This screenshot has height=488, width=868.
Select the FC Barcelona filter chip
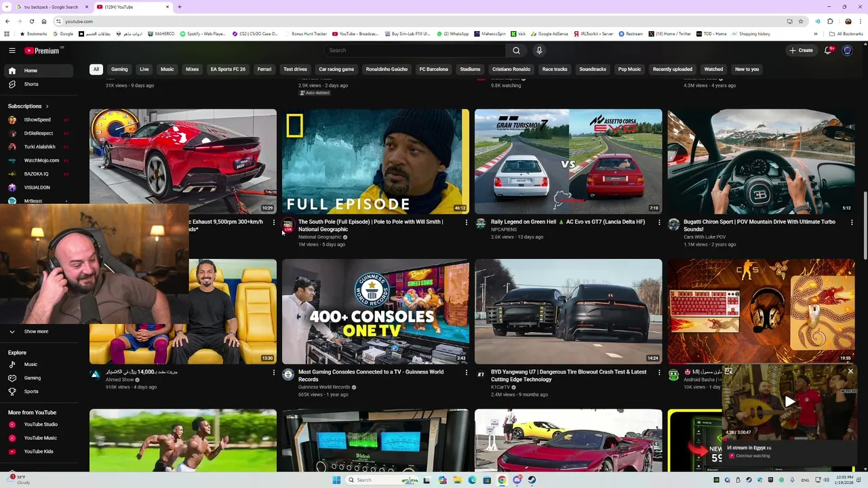433,69
